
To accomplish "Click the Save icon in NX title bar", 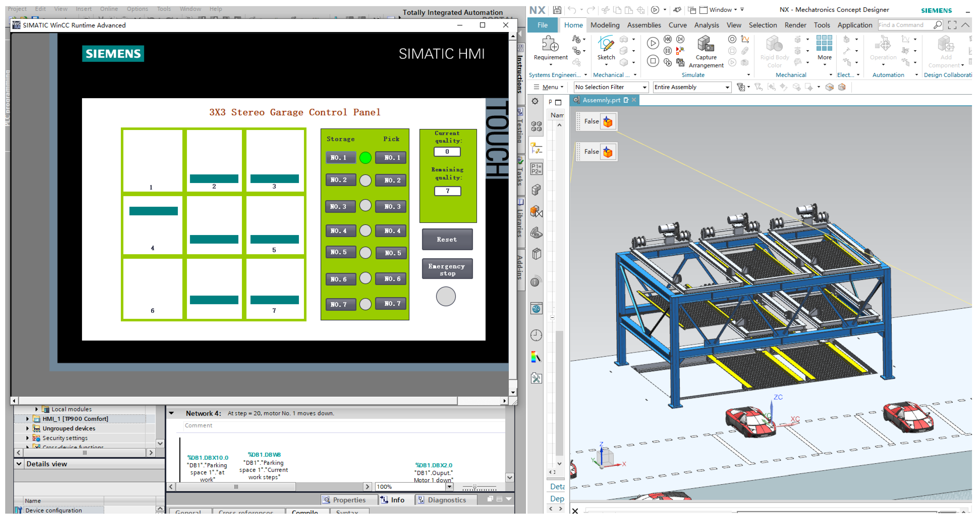I will (x=557, y=10).
